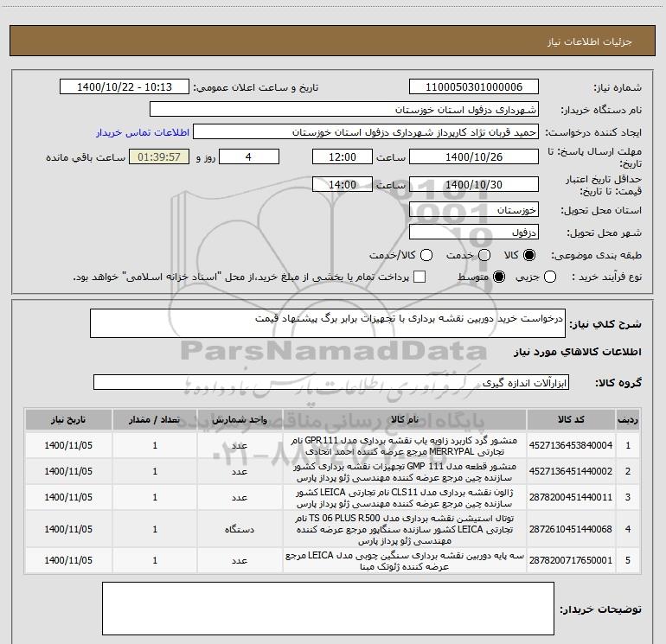Click item code 4527136451440002
This screenshot has height=644, width=666.
(x=571, y=471)
